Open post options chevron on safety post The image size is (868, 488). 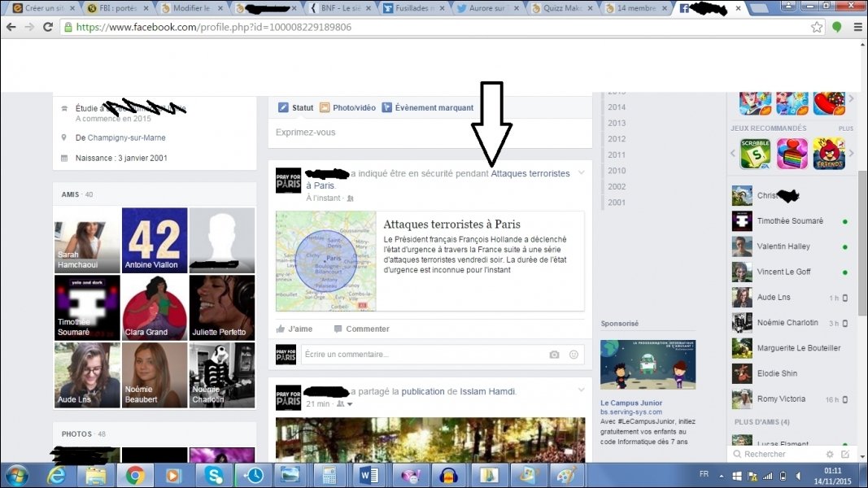pyautogui.click(x=582, y=172)
